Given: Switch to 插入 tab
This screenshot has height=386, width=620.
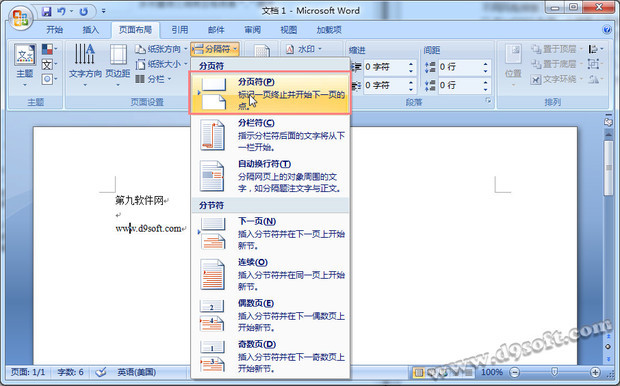Looking at the screenshot, I should pos(91,30).
